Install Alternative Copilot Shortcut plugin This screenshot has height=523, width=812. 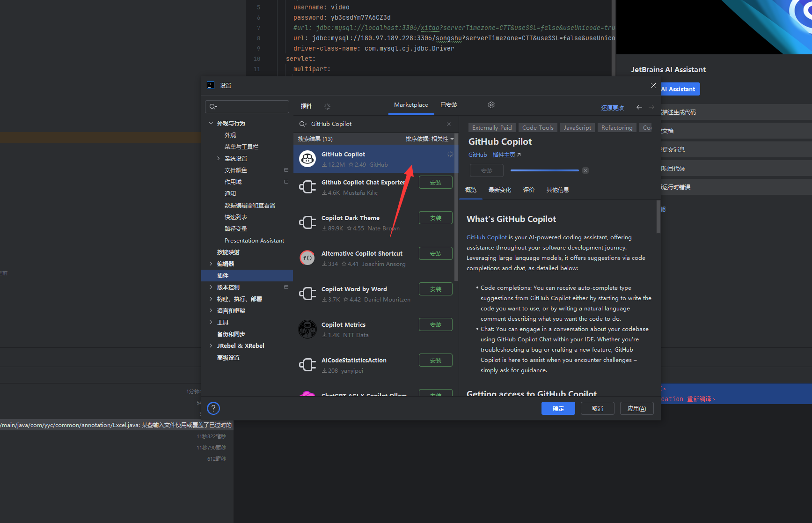(436, 253)
